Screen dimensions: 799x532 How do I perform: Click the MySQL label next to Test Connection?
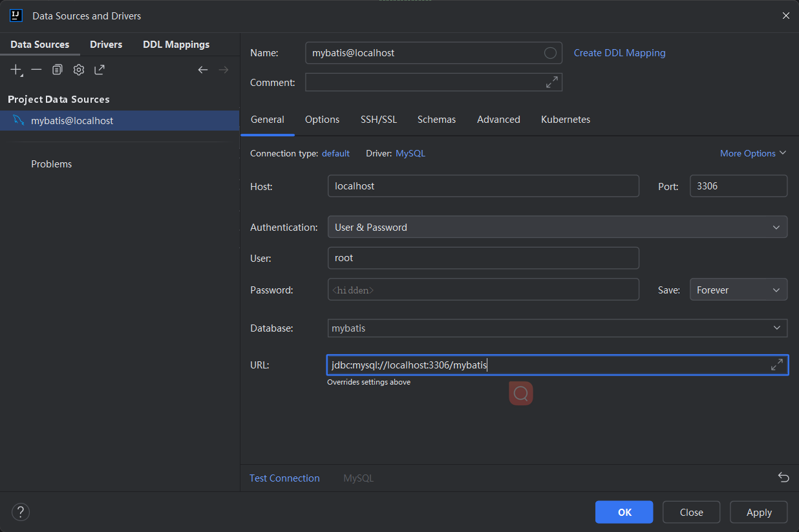click(358, 478)
